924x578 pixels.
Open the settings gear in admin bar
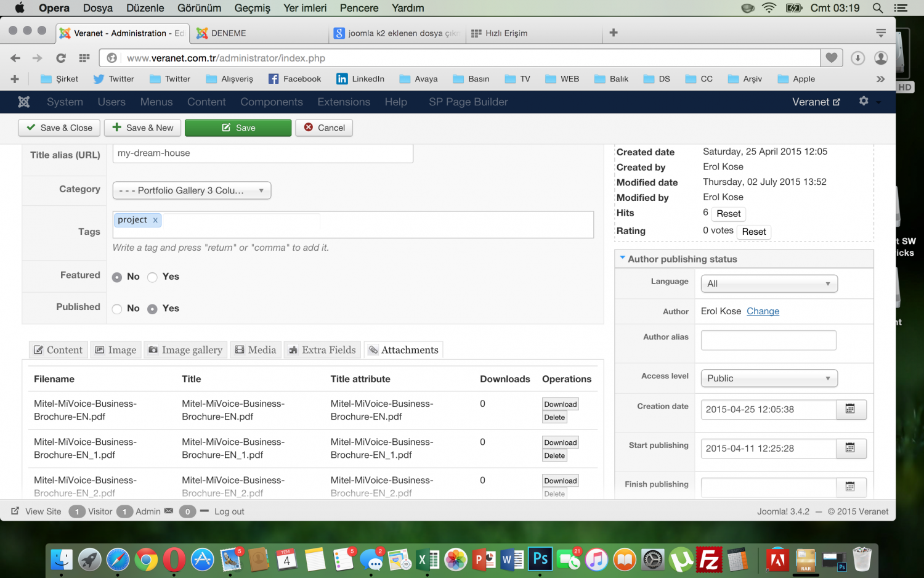point(864,101)
